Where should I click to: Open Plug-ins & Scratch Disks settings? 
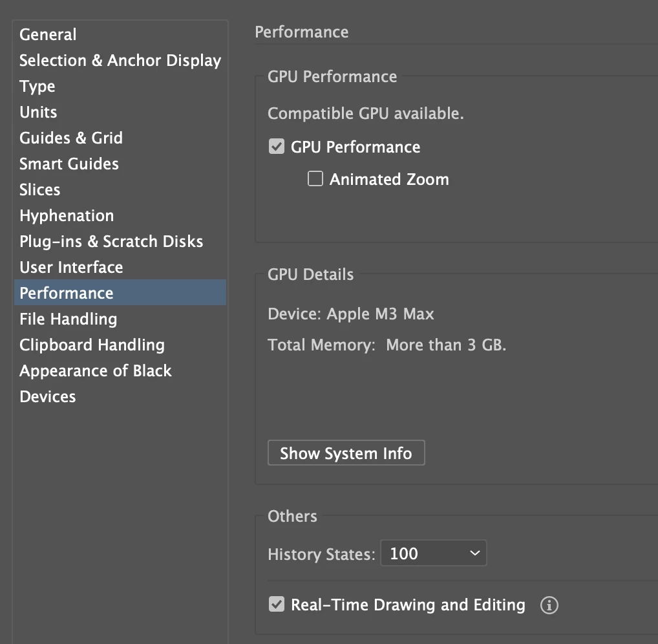pyautogui.click(x=111, y=241)
